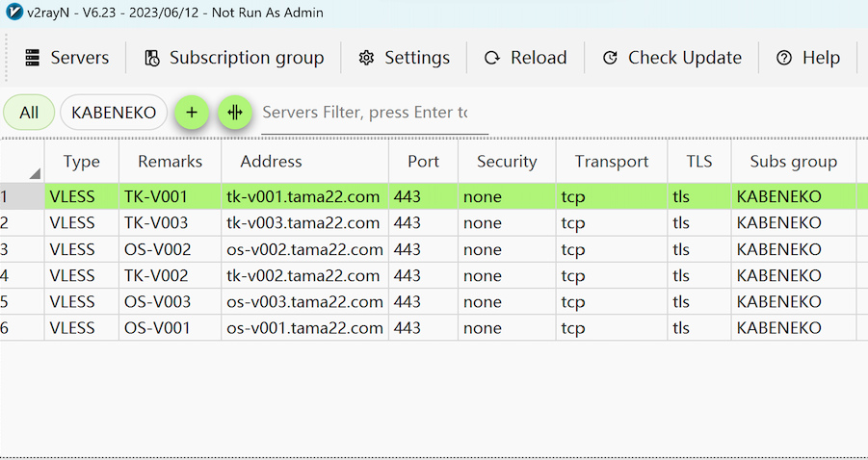Select the TK-V001 remarks cell
This screenshot has width=868, height=460.
(x=170, y=197)
